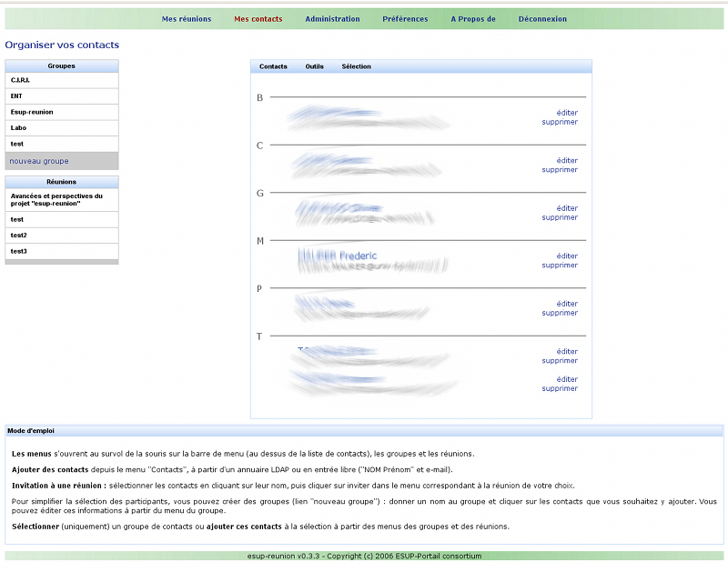Click supprimer for the contact under letter G
728x582 pixels.
click(x=560, y=217)
